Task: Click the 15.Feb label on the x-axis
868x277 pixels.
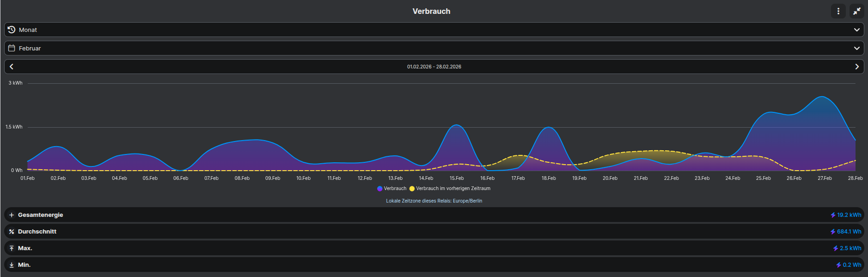Action: 457,178
